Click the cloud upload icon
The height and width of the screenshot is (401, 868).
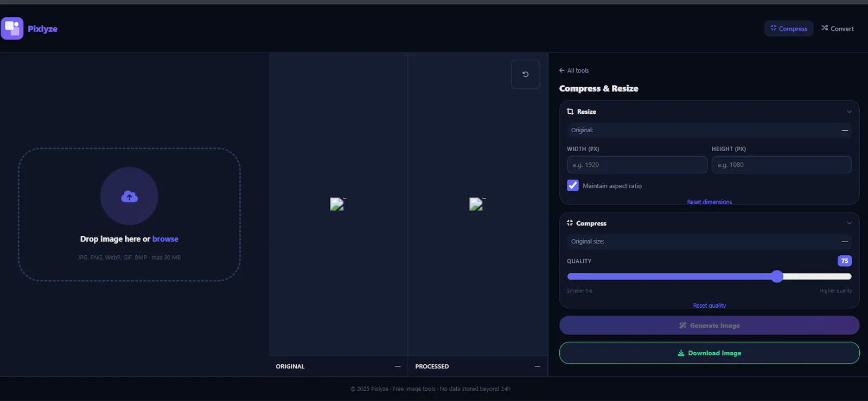129,196
